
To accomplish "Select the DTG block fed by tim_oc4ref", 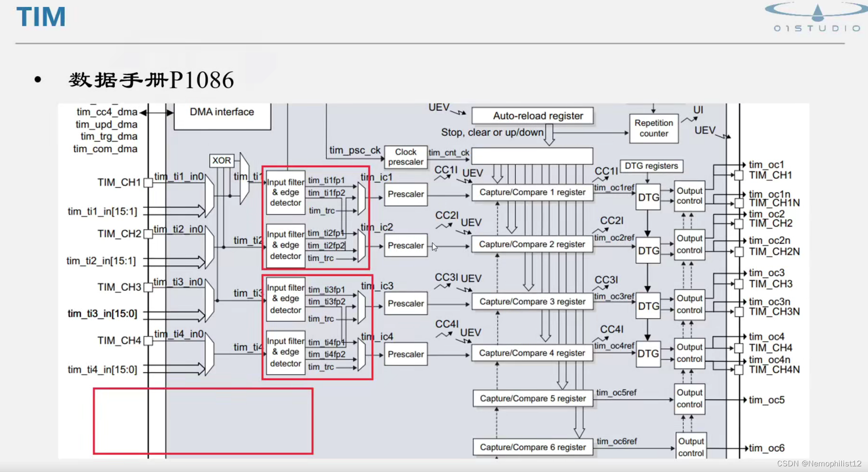I will 648,354.
